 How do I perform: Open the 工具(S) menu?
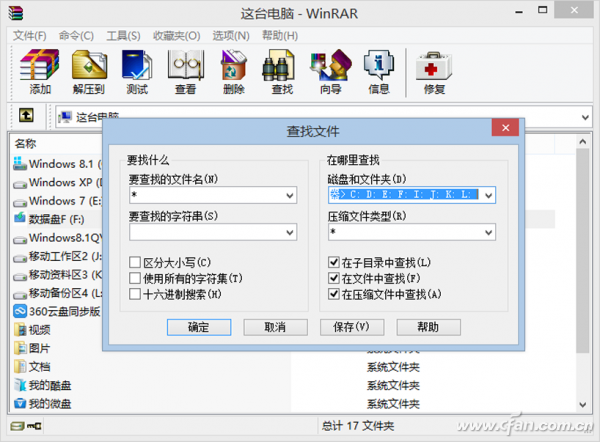[123, 36]
